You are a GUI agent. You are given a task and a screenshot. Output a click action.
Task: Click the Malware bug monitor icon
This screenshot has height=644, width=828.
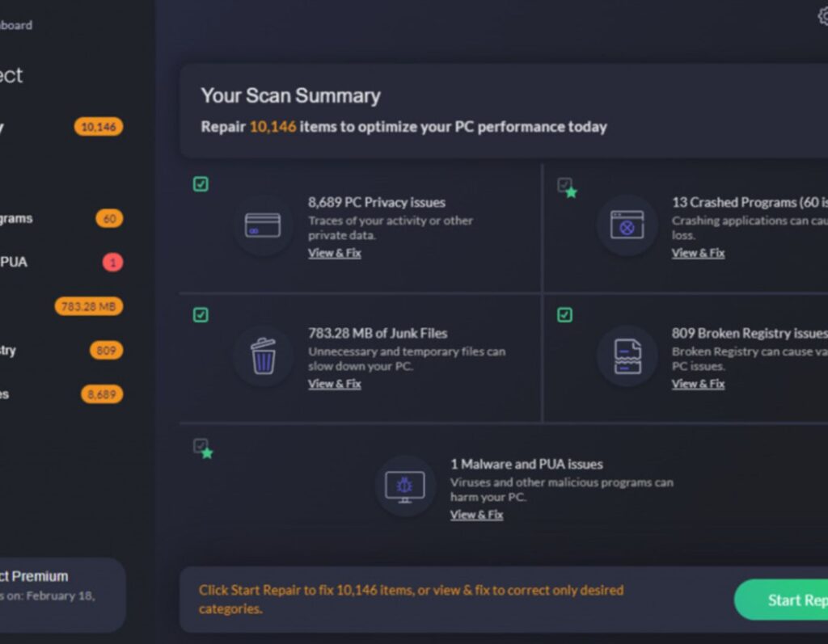tap(404, 486)
